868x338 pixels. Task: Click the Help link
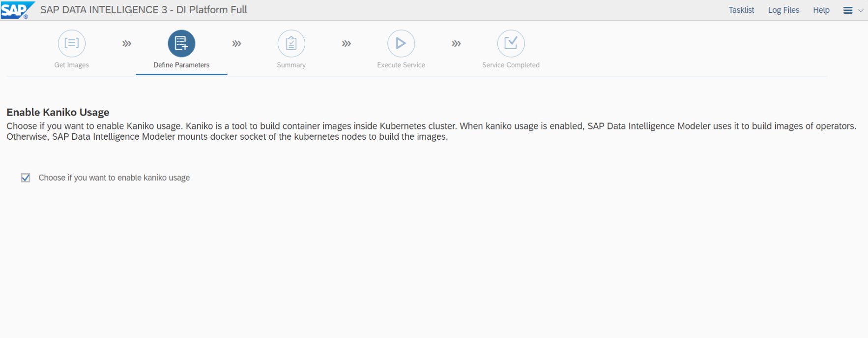(821, 10)
